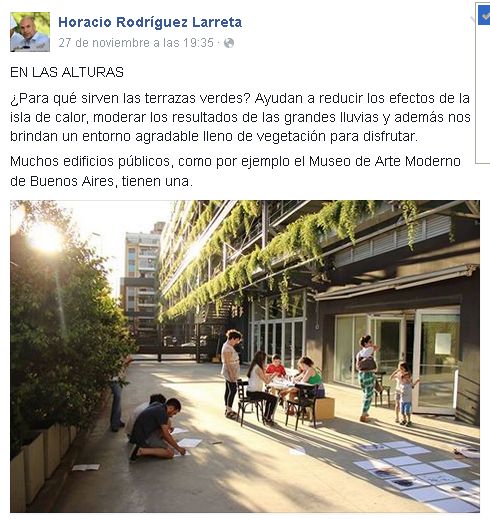This screenshot has height=520, width=490.
Task: Expand the post options chevron beside checkmark
Action: coord(473,19)
